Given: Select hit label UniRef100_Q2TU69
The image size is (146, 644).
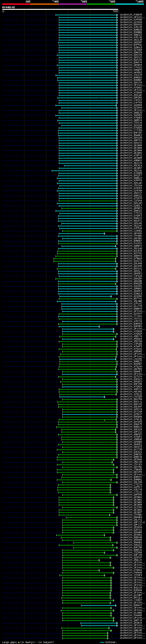Looking at the screenshot, I should (131, 50).
